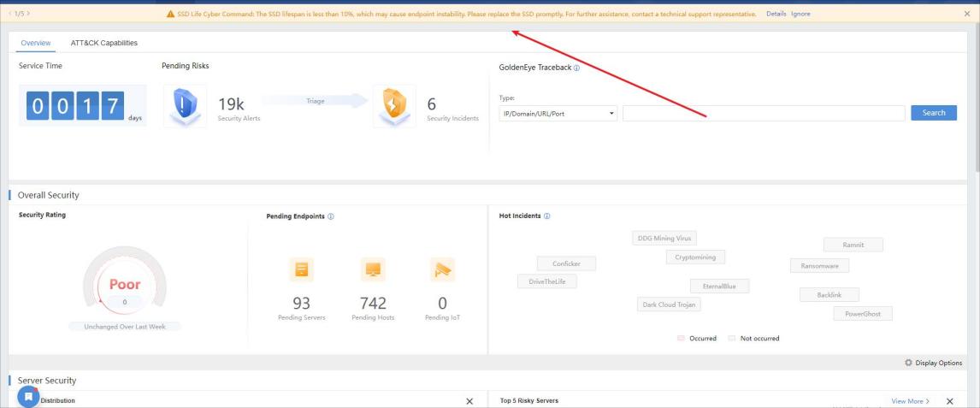Screen dimensions: 980x408
Task: Select the Dark Cloud Trojan tag
Action: [x=669, y=305]
